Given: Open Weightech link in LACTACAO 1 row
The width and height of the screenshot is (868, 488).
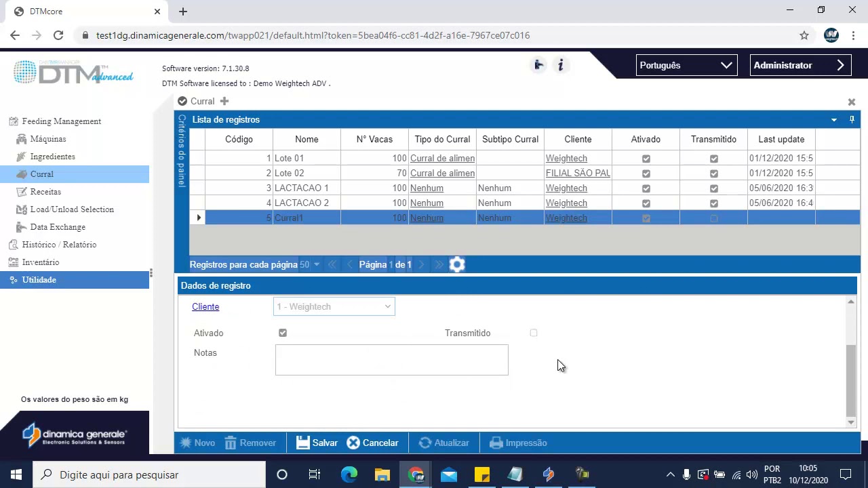Looking at the screenshot, I should click(x=566, y=188).
